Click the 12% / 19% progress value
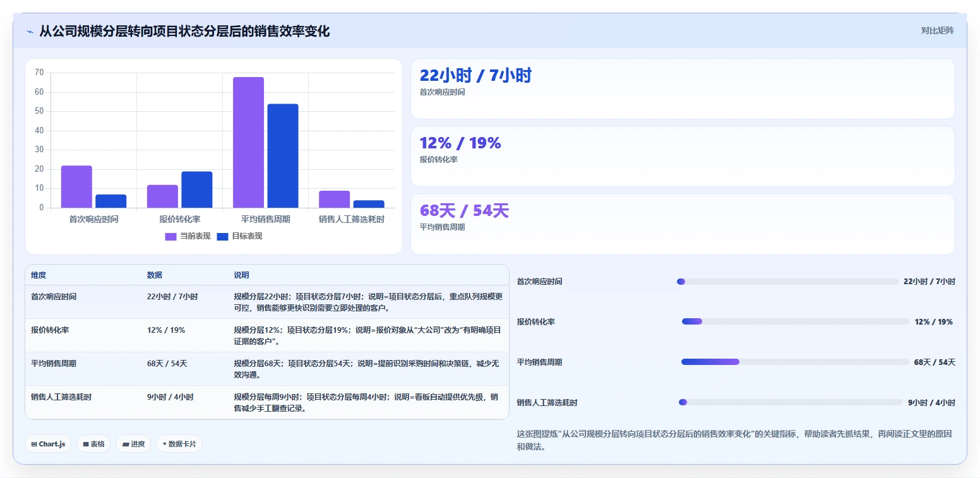Image resolution: width=980 pixels, height=478 pixels. [934, 322]
